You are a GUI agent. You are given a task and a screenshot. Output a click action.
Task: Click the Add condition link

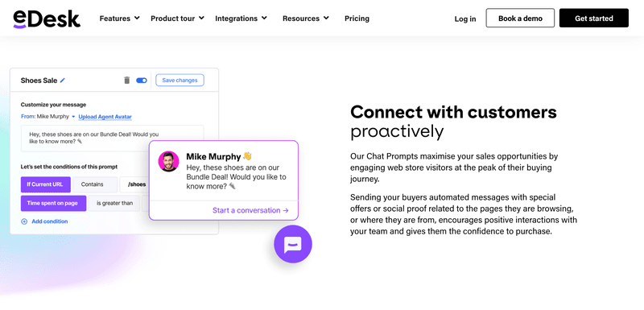click(50, 221)
